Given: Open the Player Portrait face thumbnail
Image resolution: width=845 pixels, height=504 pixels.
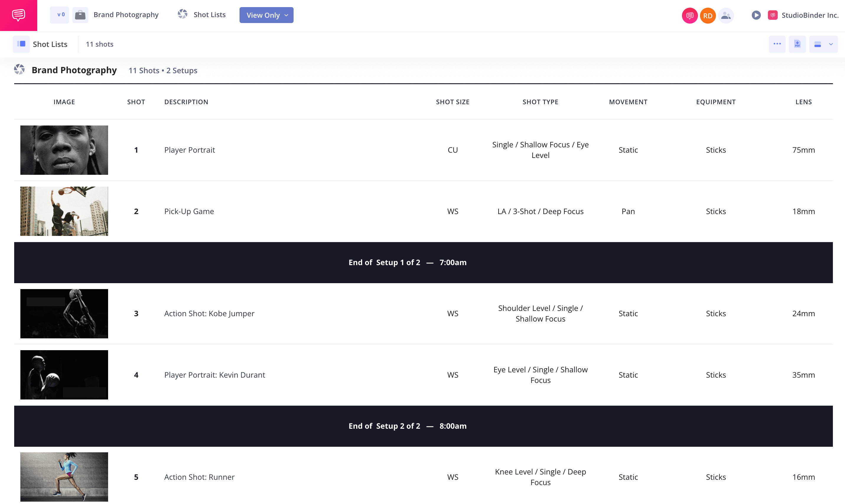Looking at the screenshot, I should tap(64, 150).
